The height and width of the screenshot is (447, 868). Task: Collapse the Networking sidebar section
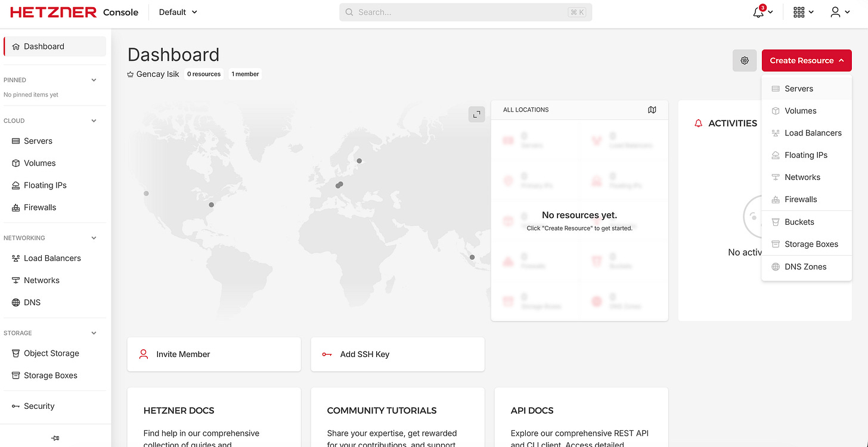click(94, 238)
